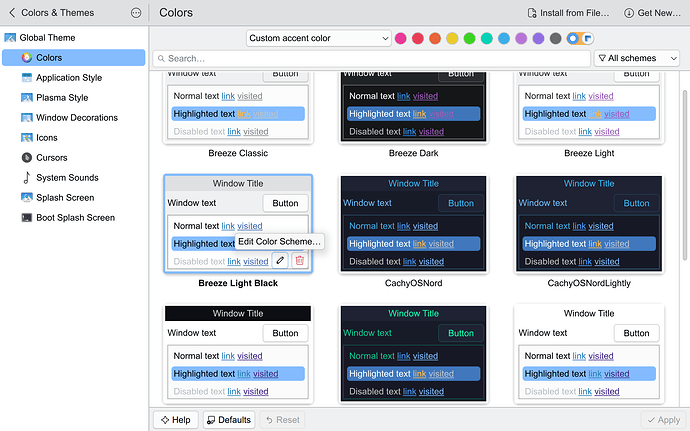Click the Install from File document icon
Screen dimensions: 690x431
pos(532,13)
